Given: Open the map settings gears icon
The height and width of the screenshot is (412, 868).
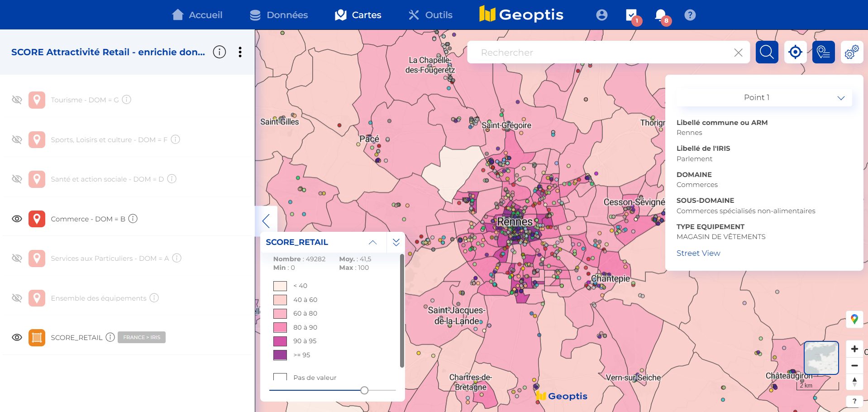Looking at the screenshot, I should pos(851,52).
